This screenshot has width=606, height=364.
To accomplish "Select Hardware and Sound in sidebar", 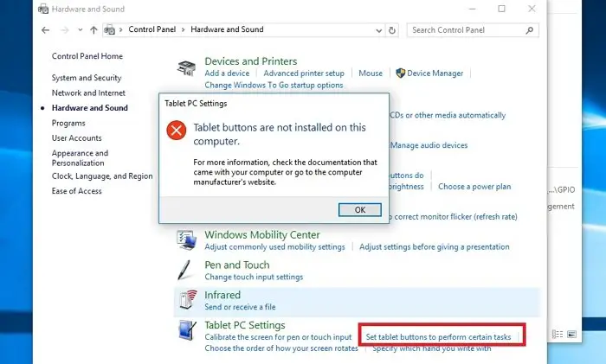I will click(90, 108).
